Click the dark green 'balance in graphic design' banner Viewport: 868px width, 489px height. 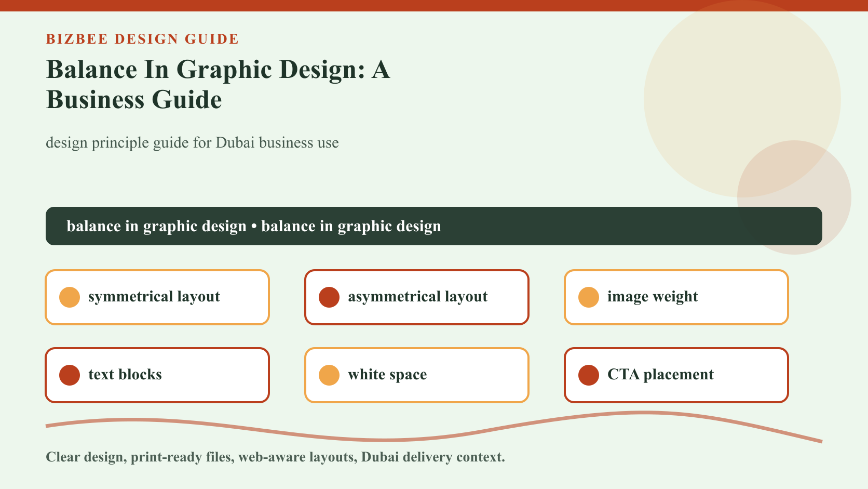pos(434,226)
